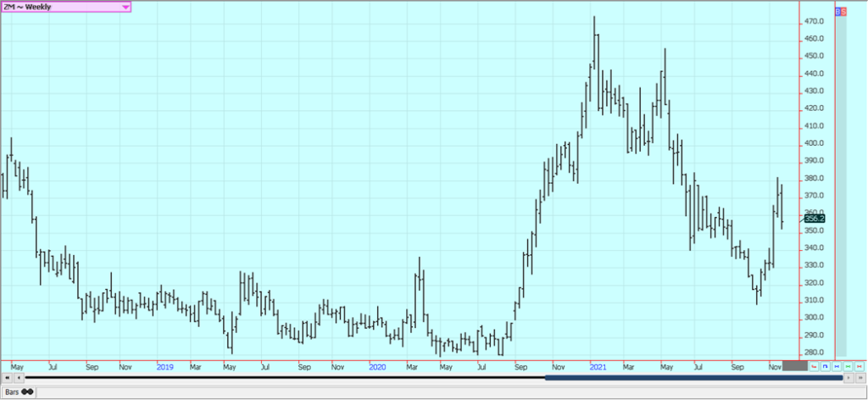Viewport: 868px width, 400px height.
Task: Click the 280.0 price axis label
Action: pos(816,353)
